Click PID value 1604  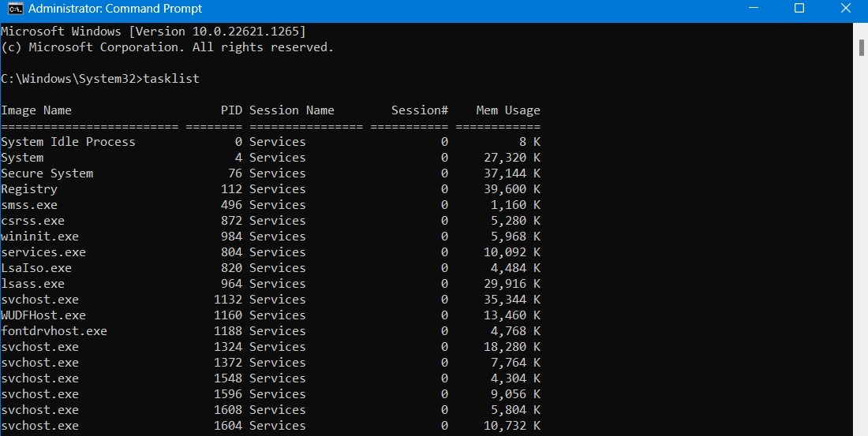tap(228, 426)
